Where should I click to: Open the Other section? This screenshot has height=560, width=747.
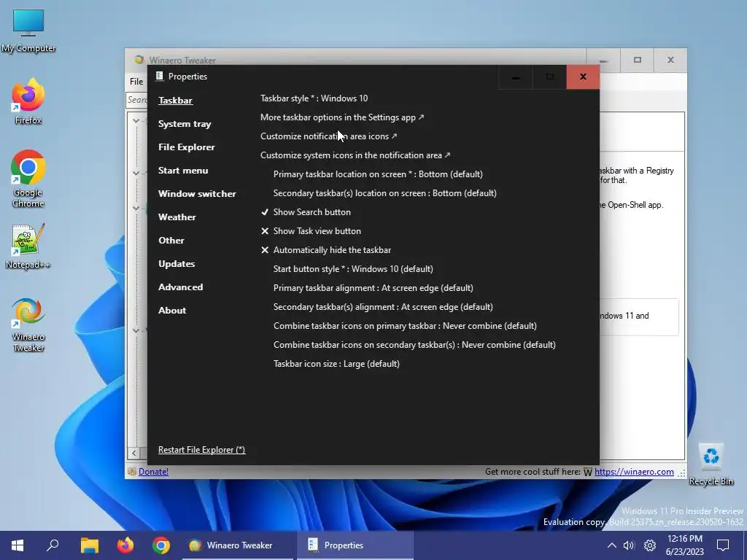tap(171, 241)
